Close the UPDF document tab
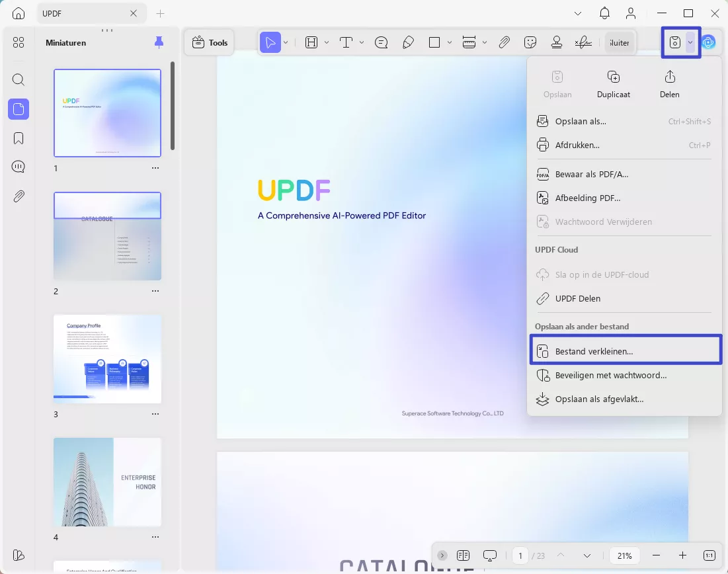 [x=134, y=13]
